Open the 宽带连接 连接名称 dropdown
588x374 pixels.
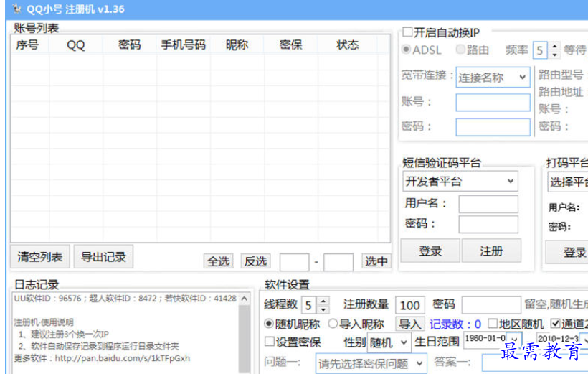pos(493,77)
